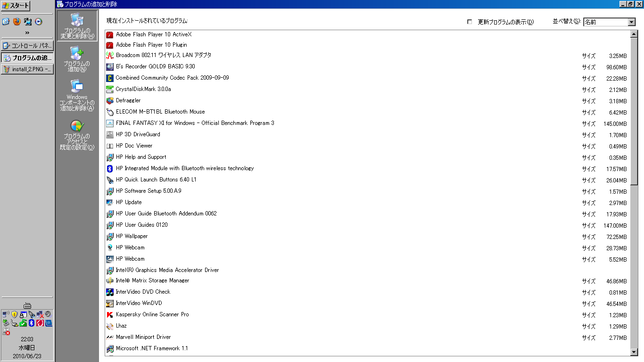Viewport: 644px width, 362px height.
Task: Click the Intel Graphics Media Accelerator Driver icon
Action: (x=110, y=271)
